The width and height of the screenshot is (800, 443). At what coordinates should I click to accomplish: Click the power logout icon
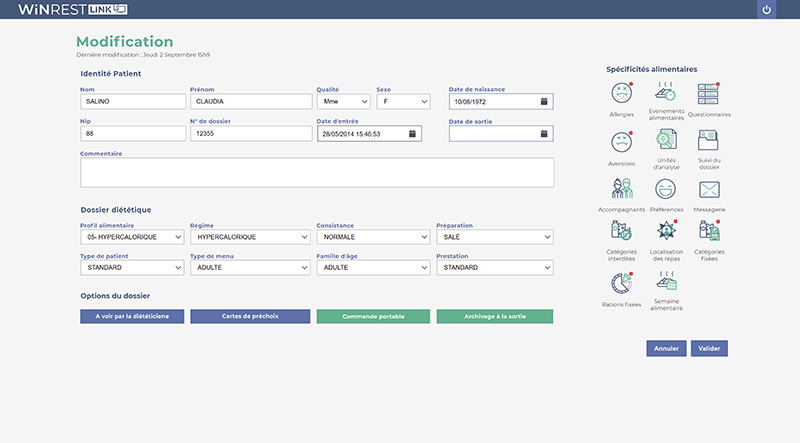coord(767,10)
